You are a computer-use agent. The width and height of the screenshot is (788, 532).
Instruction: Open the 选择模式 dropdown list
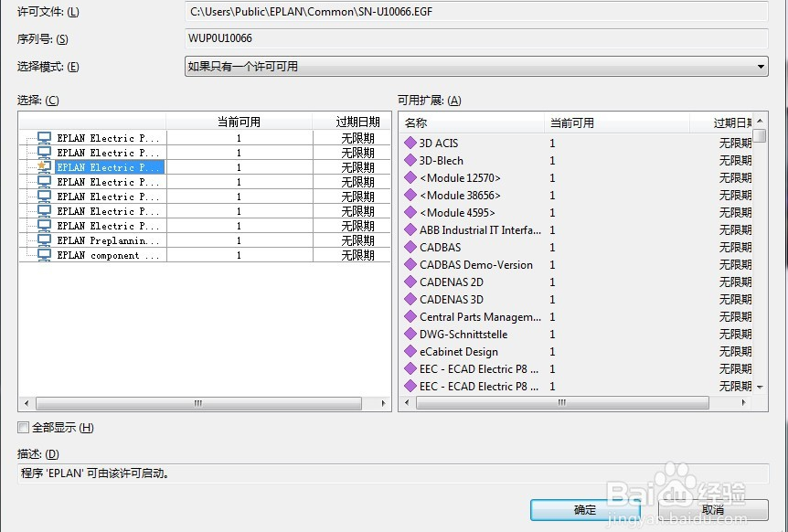(x=476, y=67)
